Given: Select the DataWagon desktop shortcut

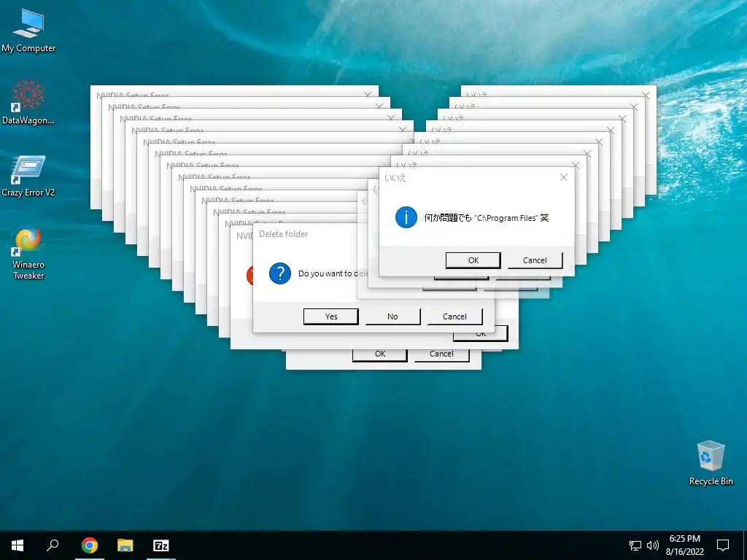Looking at the screenshot, I should 28,102.
